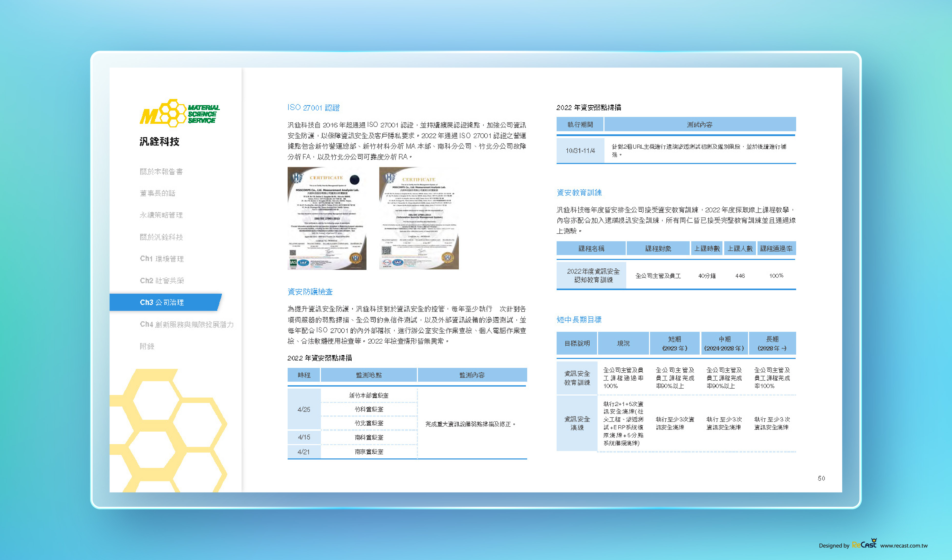Open the 關於本報告書 section
The image size is (952, 560).
pyautogui.click(x=161, y=171)
